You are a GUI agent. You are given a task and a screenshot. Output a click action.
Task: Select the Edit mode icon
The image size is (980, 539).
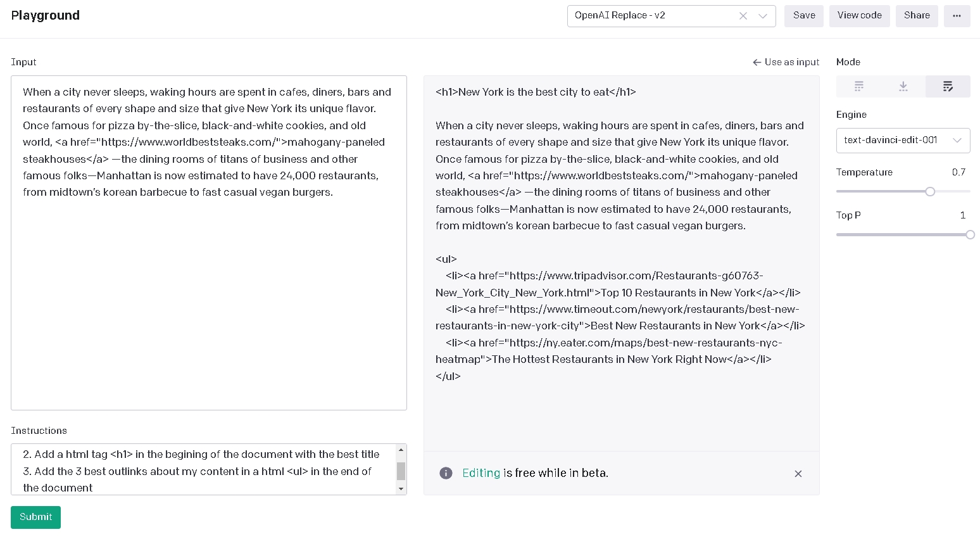point(948,86)
